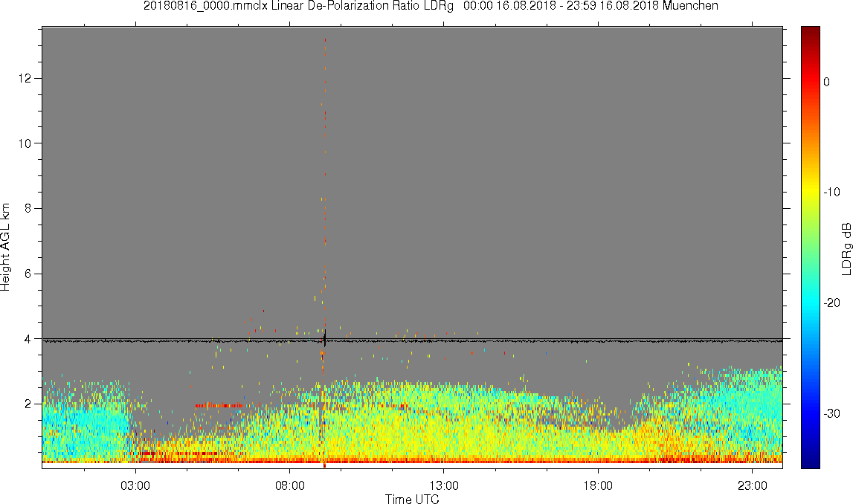
Task: Click the 'Muenchen' location label in title
Action: click(690, 6)
